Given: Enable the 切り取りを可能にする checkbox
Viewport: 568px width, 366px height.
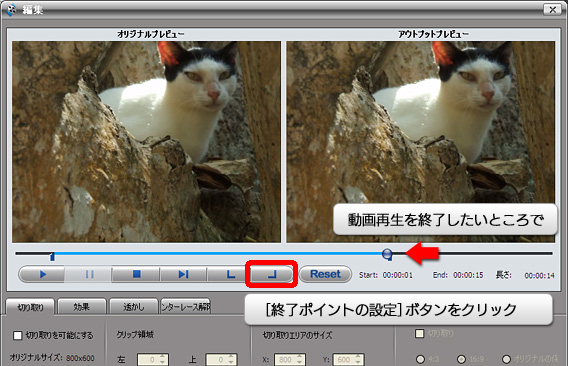Looking at the screenshot, I should pos(17,335).
